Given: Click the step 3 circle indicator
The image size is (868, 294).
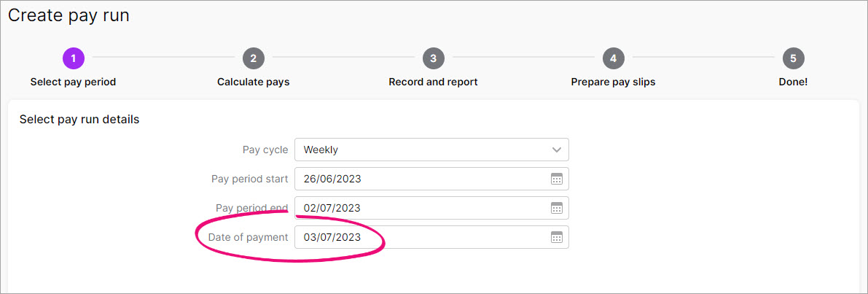Looking at the screenshot, I should 433,58.
